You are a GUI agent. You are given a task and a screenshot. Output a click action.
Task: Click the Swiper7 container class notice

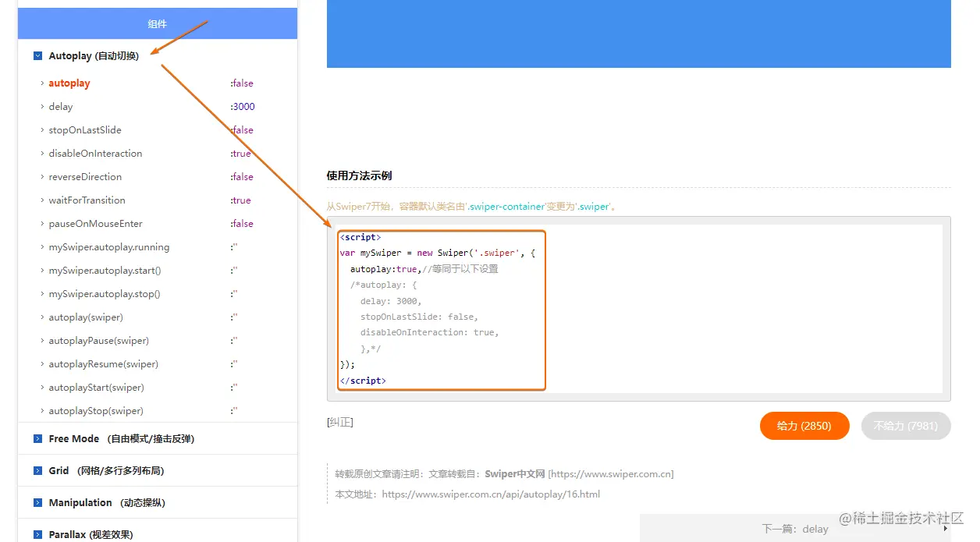coord(471,207)
